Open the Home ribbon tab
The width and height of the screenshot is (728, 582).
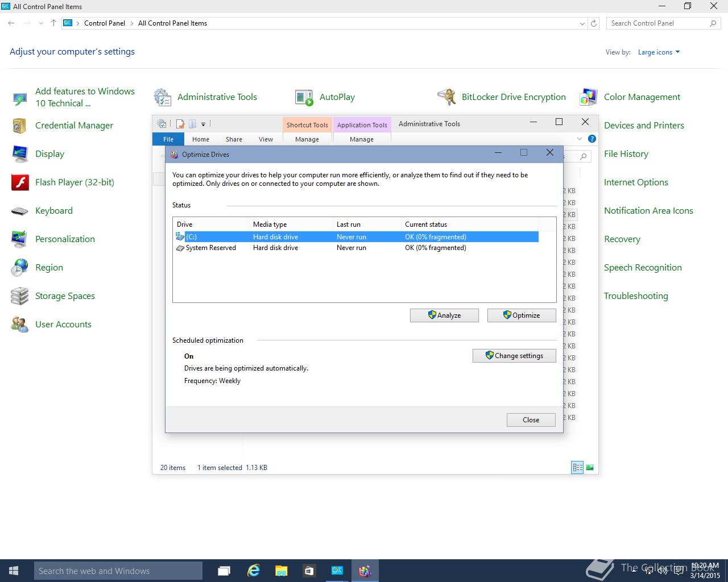[200, 139]
